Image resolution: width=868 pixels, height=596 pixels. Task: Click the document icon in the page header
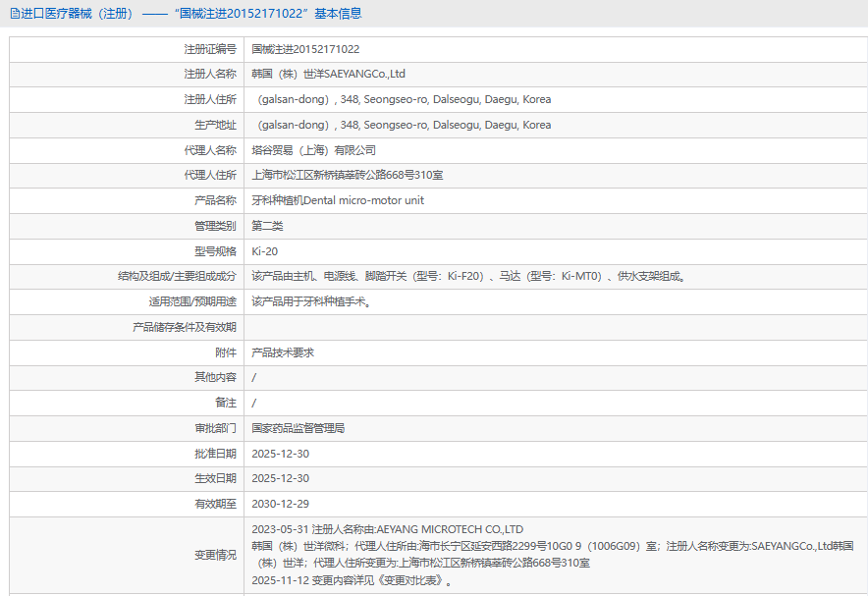[15, 14]
